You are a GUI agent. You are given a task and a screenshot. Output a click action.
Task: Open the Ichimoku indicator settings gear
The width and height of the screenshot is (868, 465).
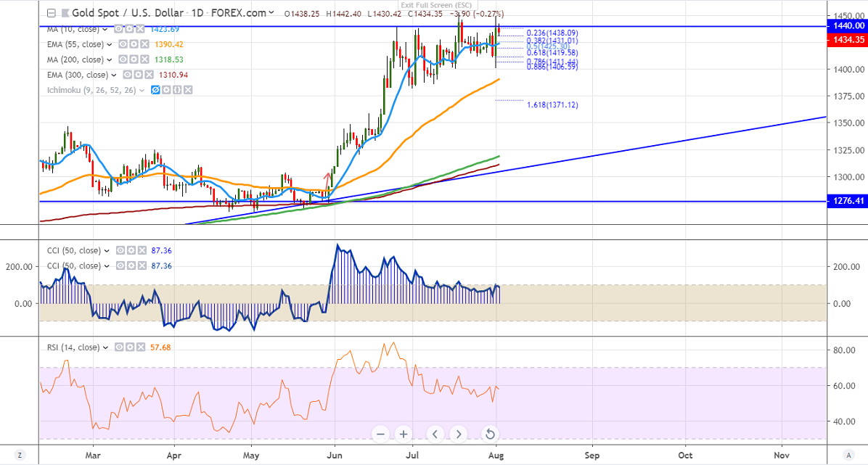pyautogui.click(x=167, y=90)
